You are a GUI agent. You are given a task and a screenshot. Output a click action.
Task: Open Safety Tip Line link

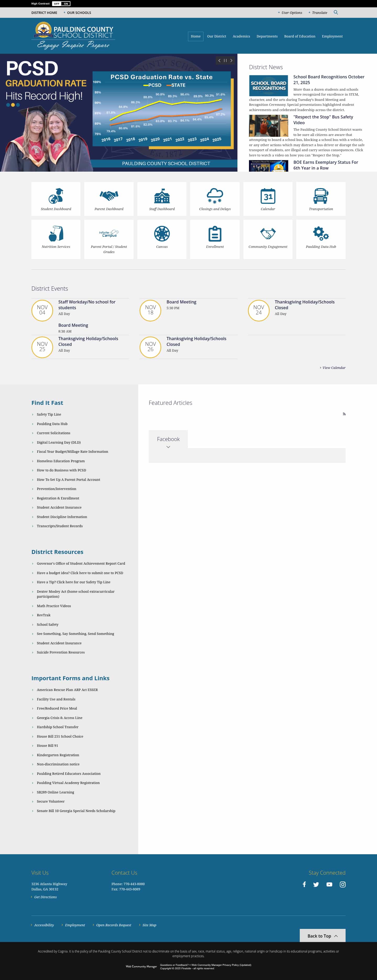49,414
